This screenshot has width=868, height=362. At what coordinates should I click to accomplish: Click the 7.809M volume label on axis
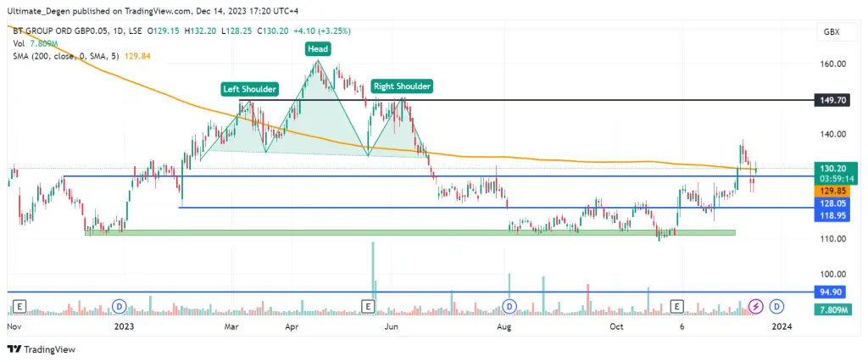[832, 310]
